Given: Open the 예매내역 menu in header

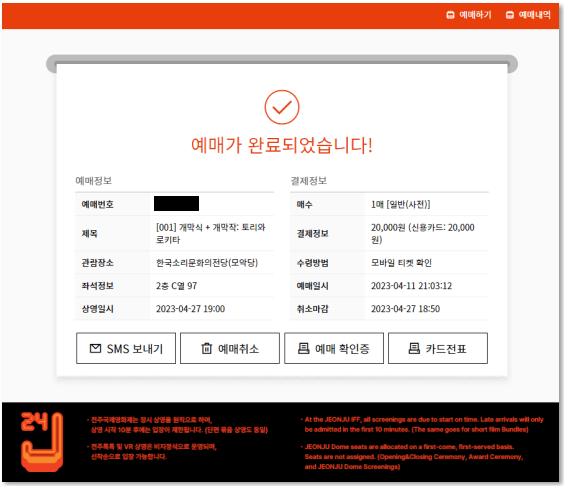Looking at the screenshot, I should point(528,15).
